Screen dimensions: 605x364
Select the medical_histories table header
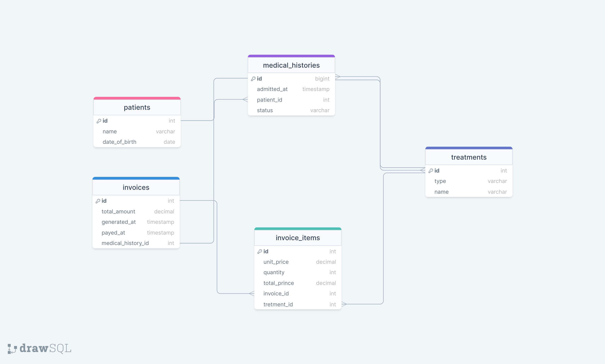(291, 65)
